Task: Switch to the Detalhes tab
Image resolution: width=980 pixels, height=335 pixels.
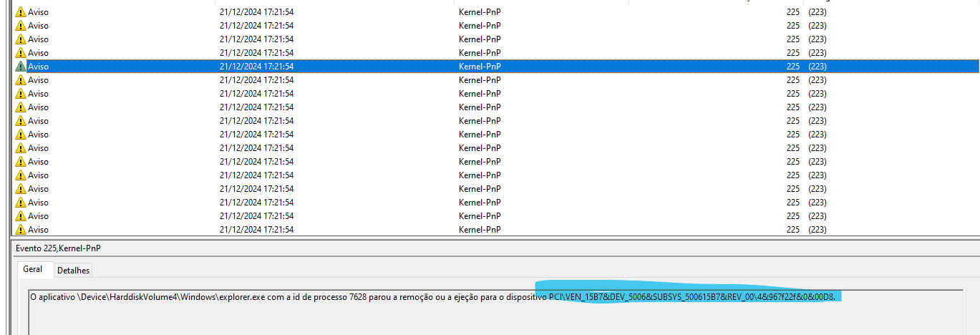Action: point(72,270)
